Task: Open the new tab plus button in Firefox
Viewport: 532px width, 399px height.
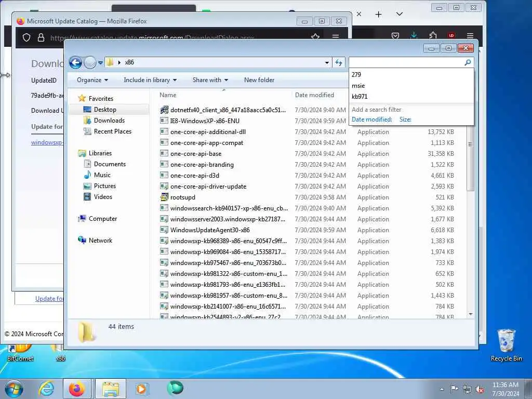Action: click(379, 14)
